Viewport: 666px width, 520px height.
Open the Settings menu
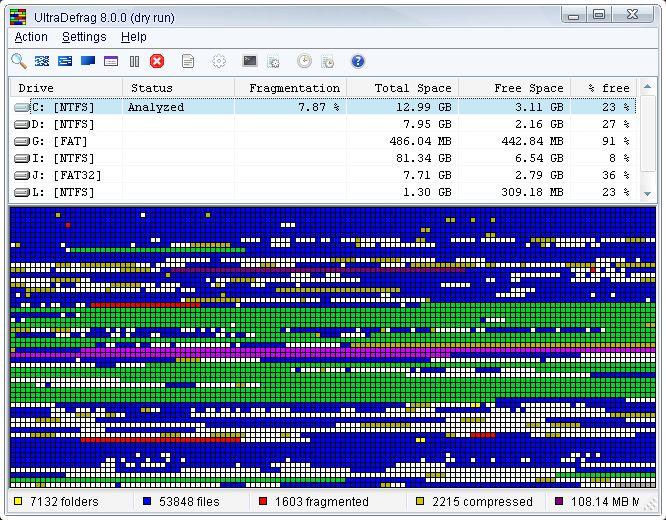(x=84, y=37)
